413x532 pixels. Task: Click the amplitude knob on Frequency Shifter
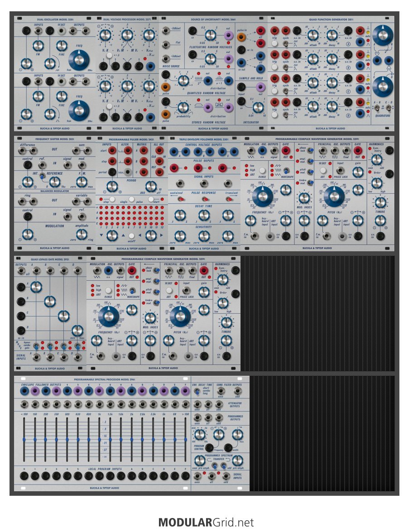click(x=82, y=234)
